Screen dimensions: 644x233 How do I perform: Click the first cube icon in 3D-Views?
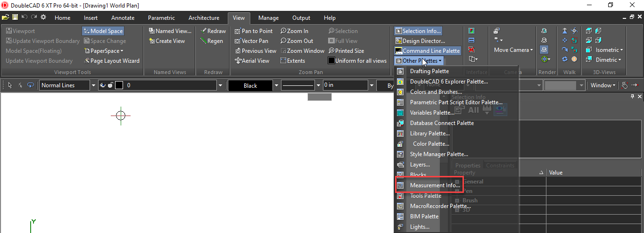589,31
